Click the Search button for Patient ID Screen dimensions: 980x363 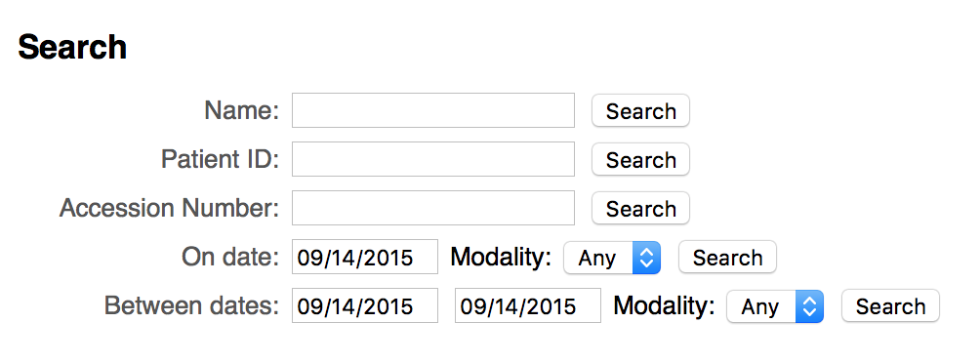640,159
